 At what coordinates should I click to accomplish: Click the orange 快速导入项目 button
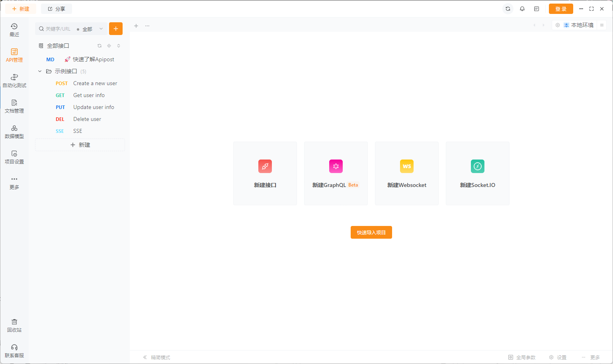pyautogui.click(x=371, y=232)
